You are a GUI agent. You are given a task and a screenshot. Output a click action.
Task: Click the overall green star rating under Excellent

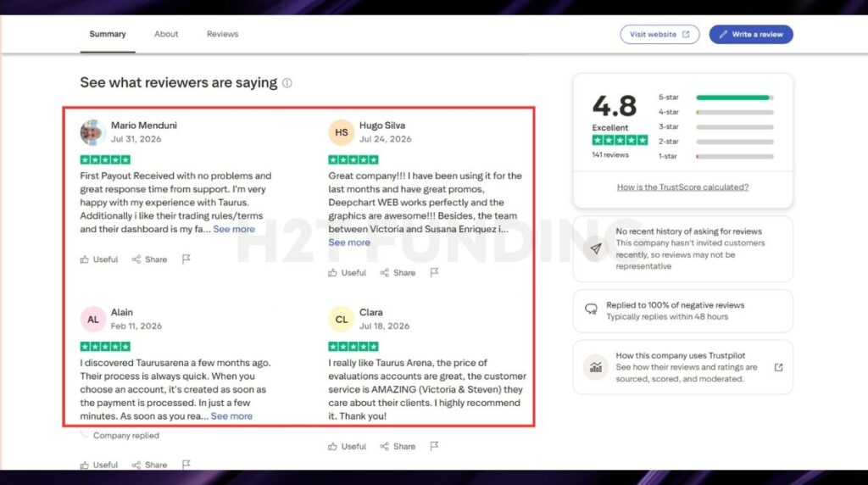pyautogui.click(x=620, y=140)
